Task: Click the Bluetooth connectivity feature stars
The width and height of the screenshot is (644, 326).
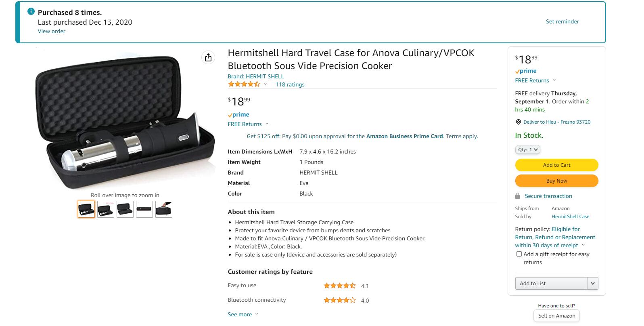Action: pos(340,300)
